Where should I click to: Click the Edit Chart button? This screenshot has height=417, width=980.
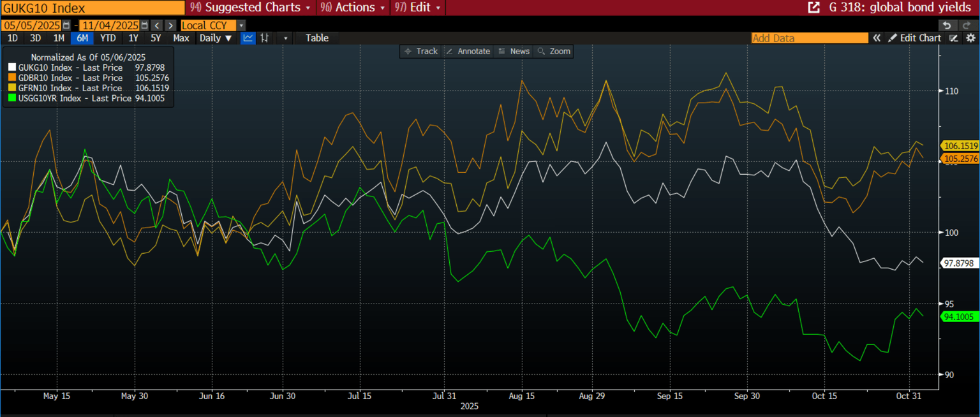(x=915, y=38)
